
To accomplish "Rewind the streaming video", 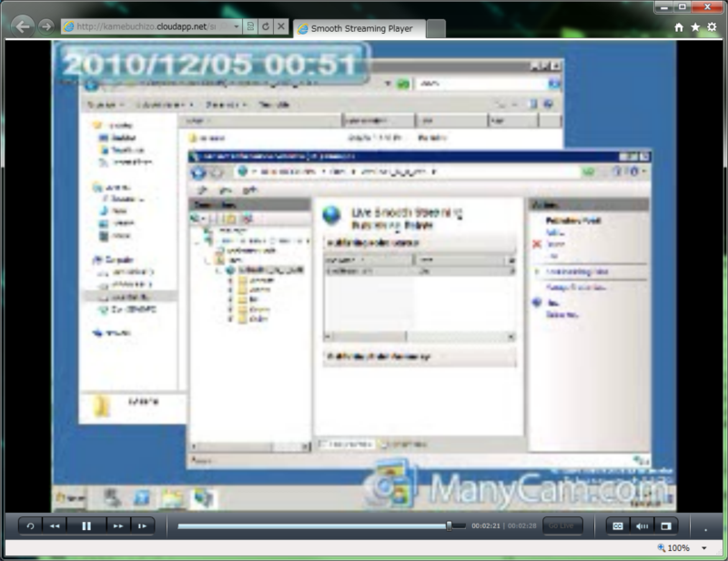I will pos(55,526).
